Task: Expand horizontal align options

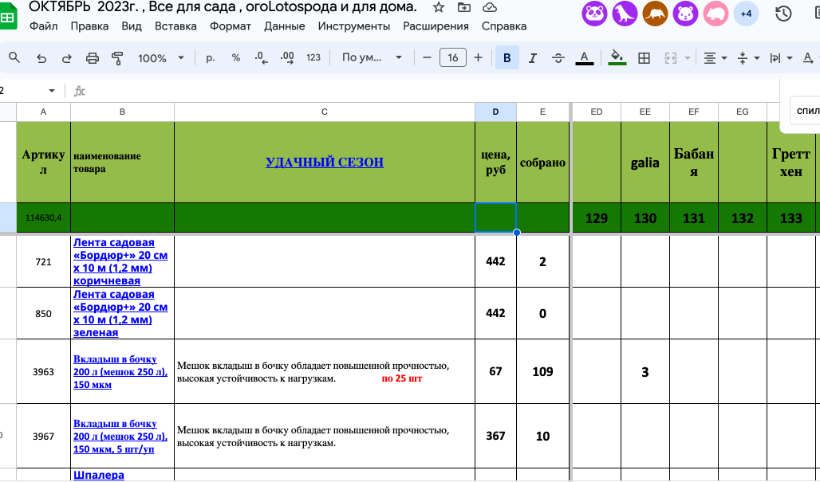Action: [x=714, y=58]
